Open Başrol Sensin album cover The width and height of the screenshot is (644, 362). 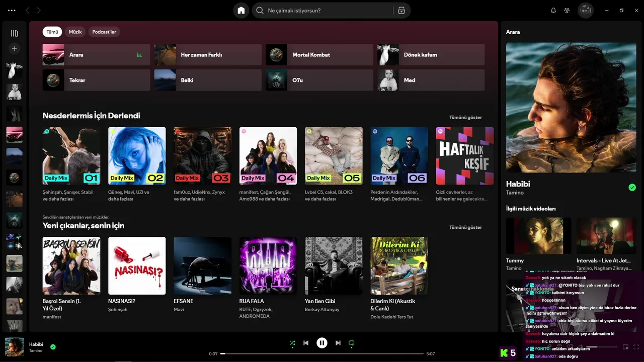point(71,265)
